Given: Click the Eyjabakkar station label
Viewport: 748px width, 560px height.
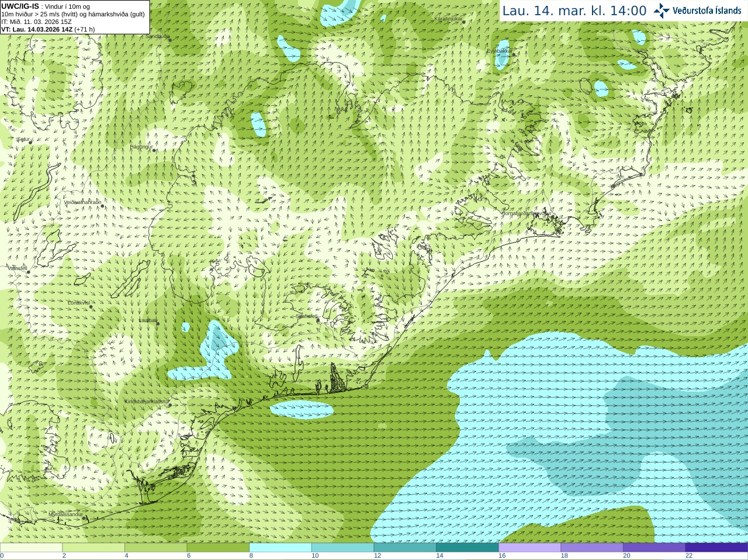Looking at the screenshot, I should (x=500, y=51).
